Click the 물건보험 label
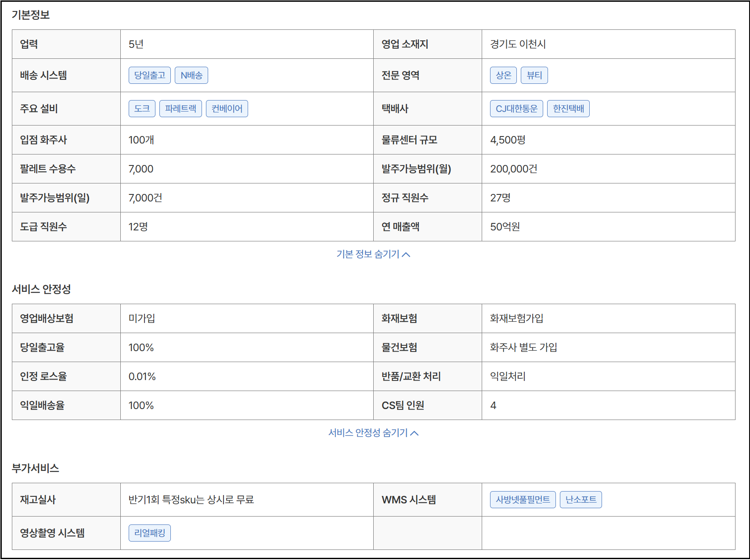 coord(399,348)
